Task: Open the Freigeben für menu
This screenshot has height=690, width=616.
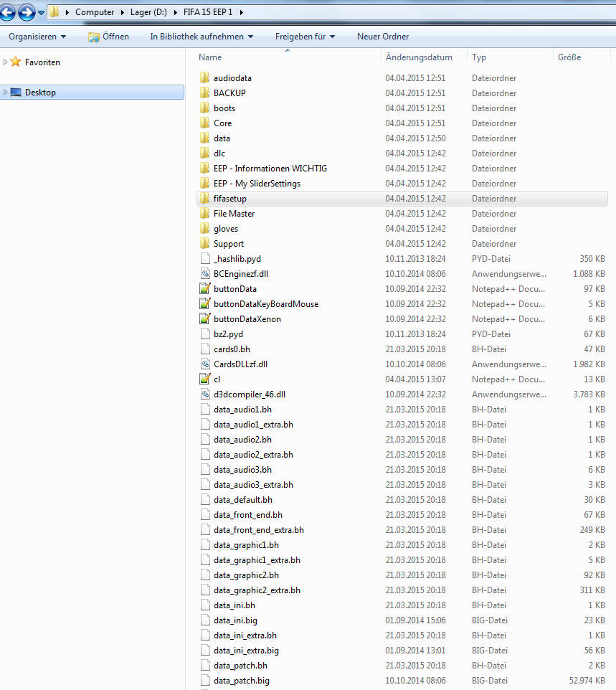Action: coord(305,37)
